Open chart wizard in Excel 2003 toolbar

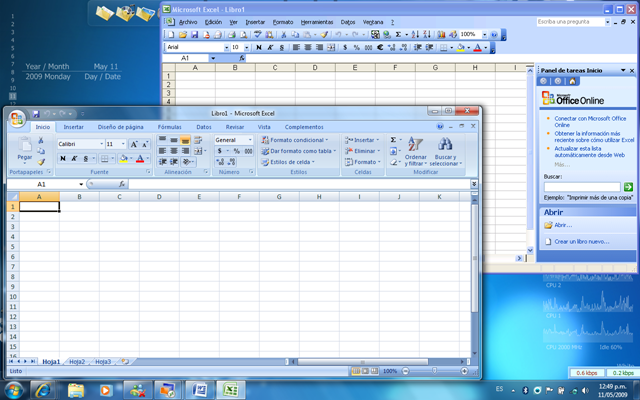click(x=441, y=35)
